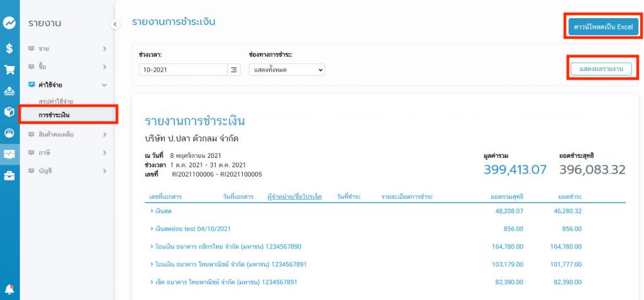Open สรุปค่าใช้จ่าย report
644x300 pixels.
click(x=56, y=101)
